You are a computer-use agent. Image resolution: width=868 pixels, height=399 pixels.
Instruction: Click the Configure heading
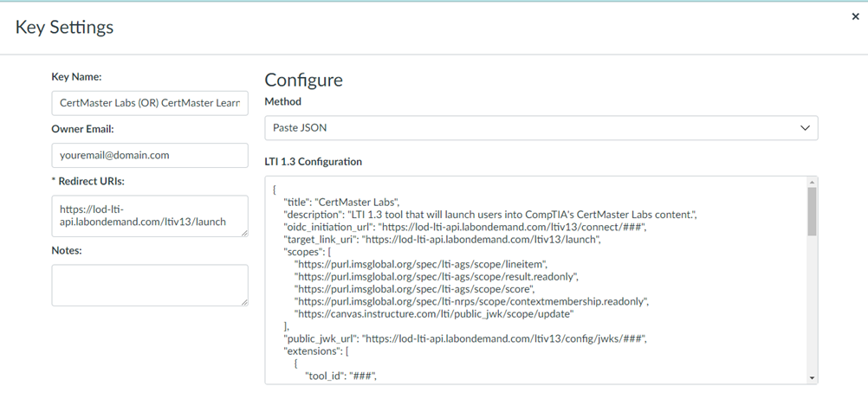303,80
